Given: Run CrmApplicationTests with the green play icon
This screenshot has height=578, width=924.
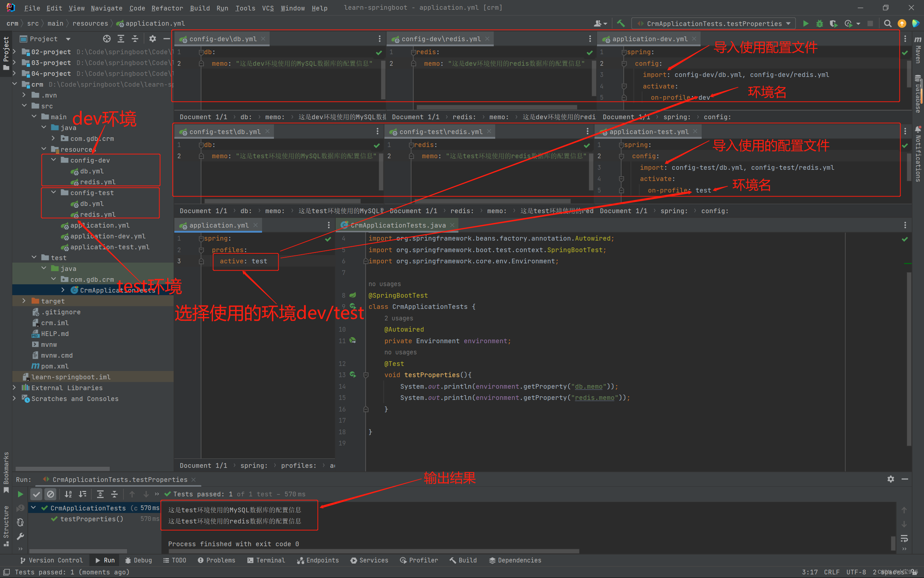Looking at the screenshot, I should tap(806, 23).
